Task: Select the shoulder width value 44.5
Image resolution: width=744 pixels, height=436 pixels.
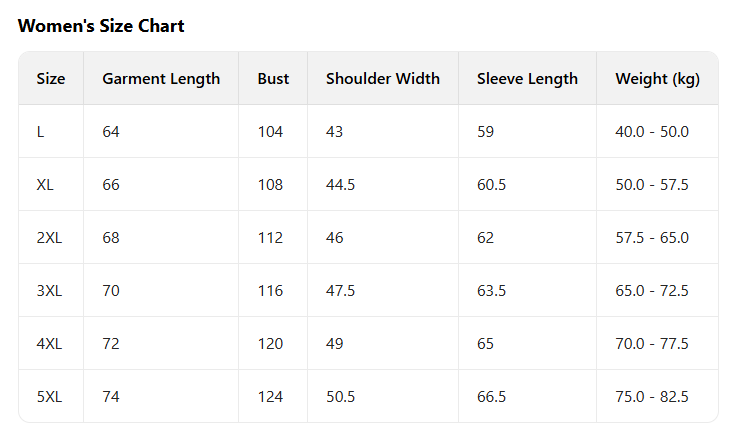Action: tap(341, 185)
